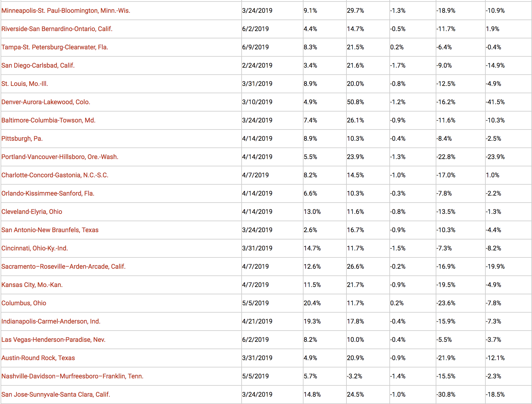Click the San Jose-Sunnyvale-Santa Clara, Calif. link
The height and width of the screenshot is (404, 532).
coord(56,395)
